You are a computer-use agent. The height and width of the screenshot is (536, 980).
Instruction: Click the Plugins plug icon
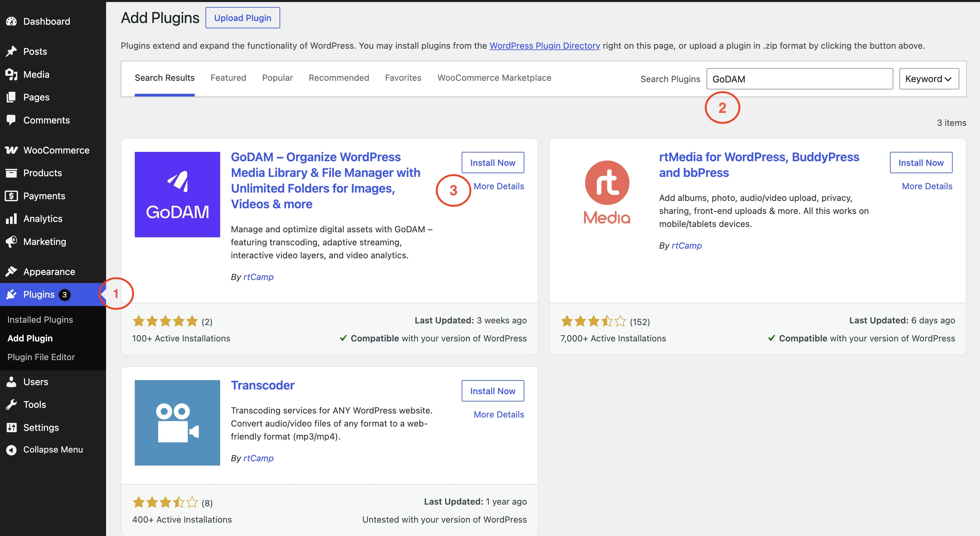11,294
